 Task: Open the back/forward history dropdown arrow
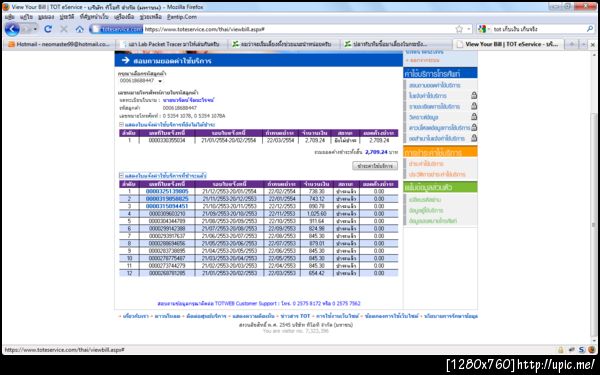coord(35,29)
